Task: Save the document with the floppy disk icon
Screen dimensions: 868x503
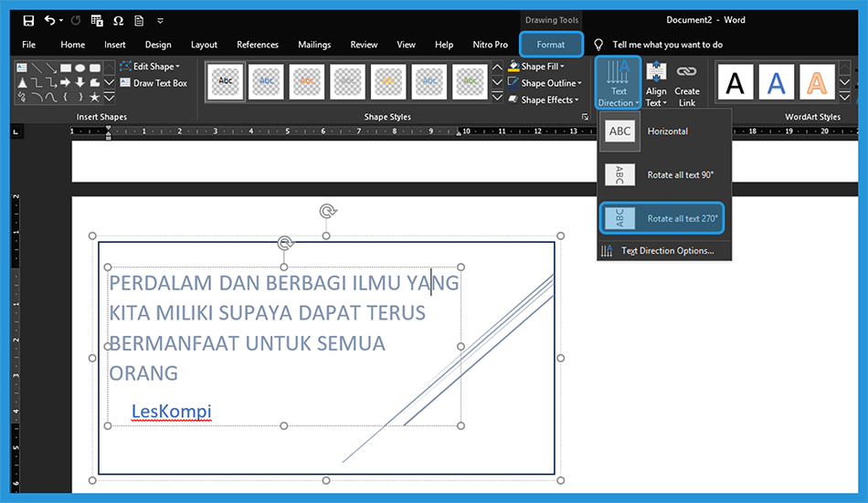Action: 28,20
